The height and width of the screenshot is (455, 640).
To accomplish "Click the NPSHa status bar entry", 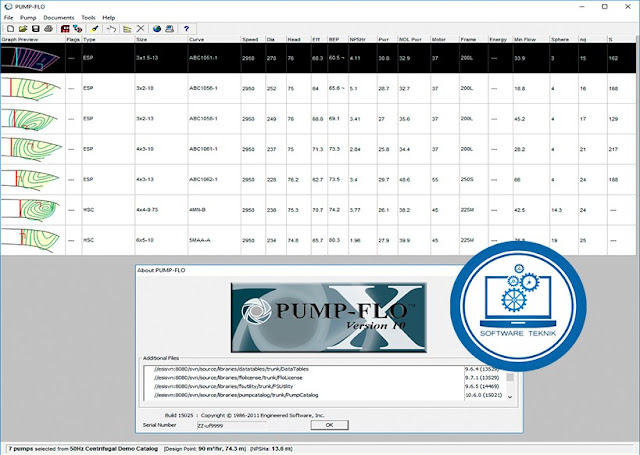I will point(271,449).
